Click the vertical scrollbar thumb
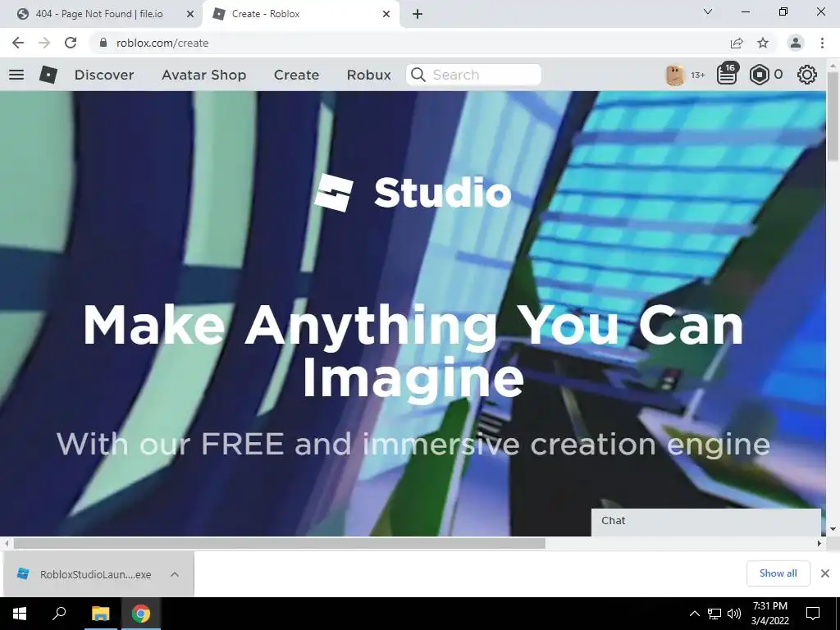 [833, 115]
